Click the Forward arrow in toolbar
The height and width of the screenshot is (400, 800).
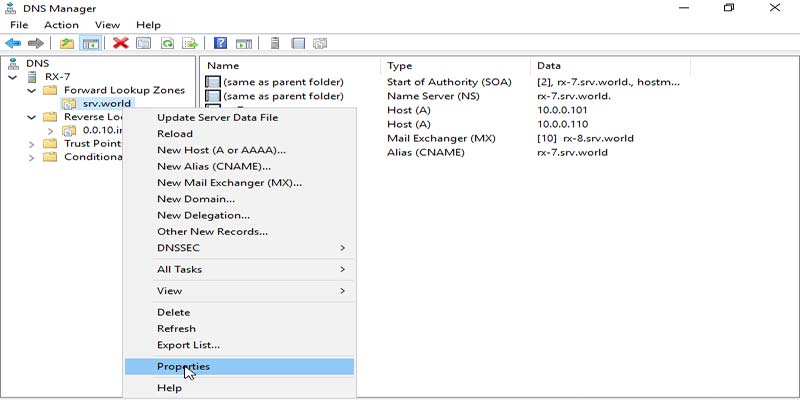(36, 43)
